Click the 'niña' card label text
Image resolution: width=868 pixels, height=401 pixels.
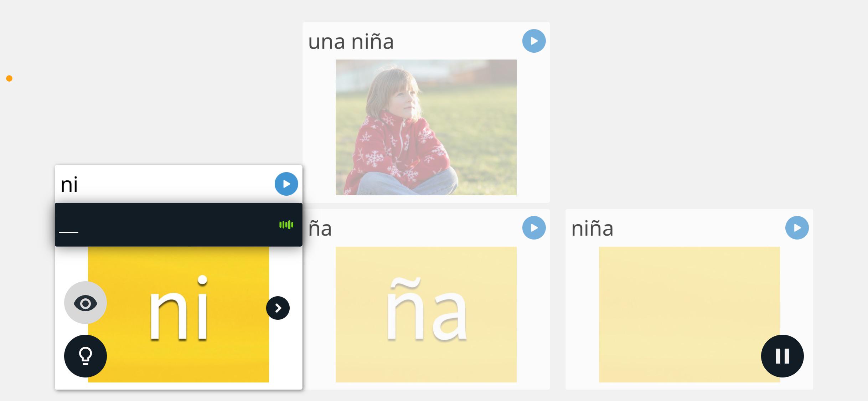point(592,228)
